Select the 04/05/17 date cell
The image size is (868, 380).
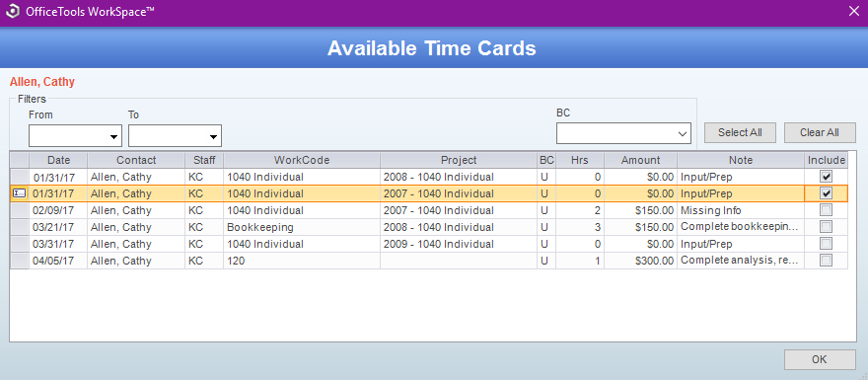click(58, 261)
